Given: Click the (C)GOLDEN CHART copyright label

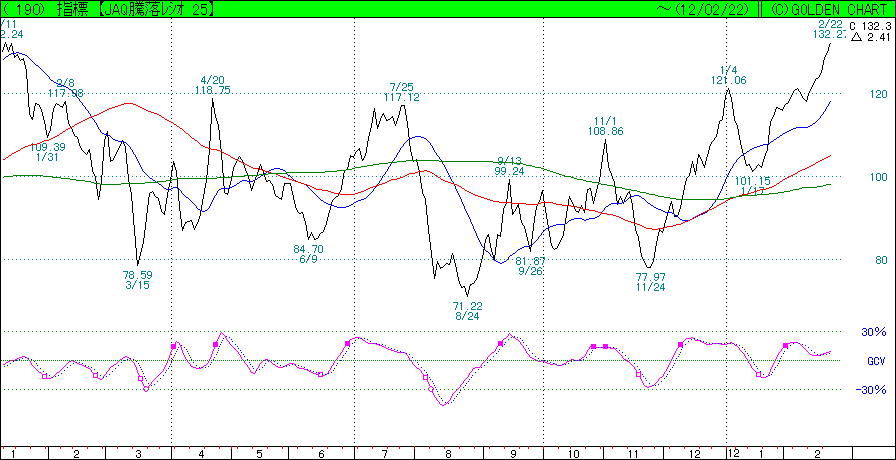Looking at the screenshot, I should [x=831, y=8].
